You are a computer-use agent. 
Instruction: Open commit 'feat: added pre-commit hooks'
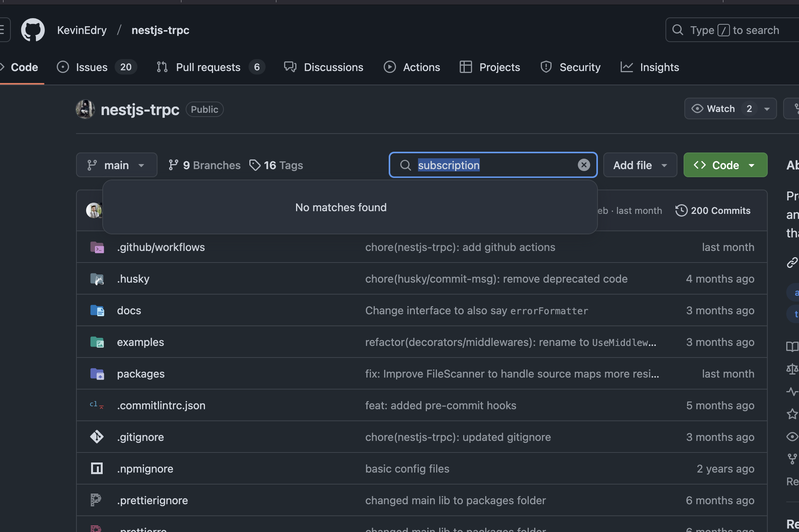click(441, 405)
